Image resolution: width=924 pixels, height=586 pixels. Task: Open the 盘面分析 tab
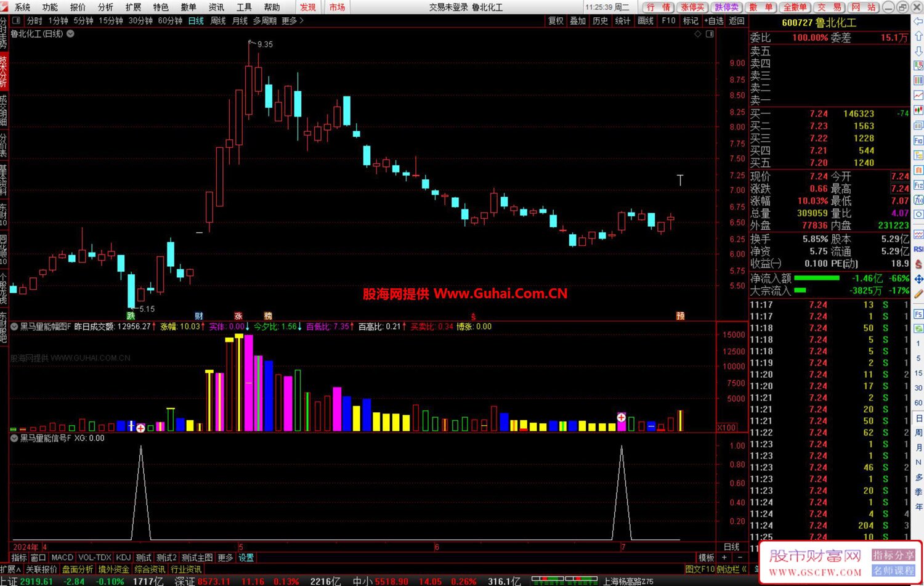click(x=78, y=569)
